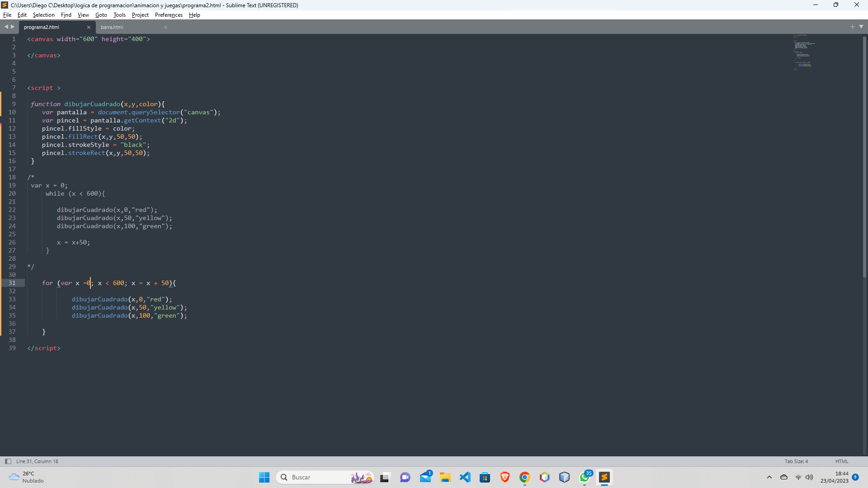Click the while (x < 600) statement
The height and width of the screenshot is (488, 868).
click(75, 193)
